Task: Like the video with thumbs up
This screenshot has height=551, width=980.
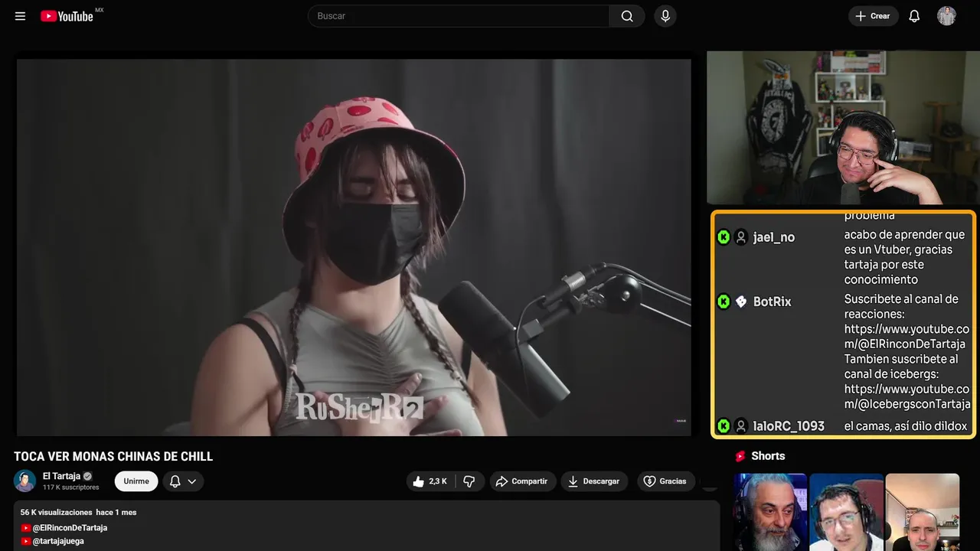Action: [430, 481]
